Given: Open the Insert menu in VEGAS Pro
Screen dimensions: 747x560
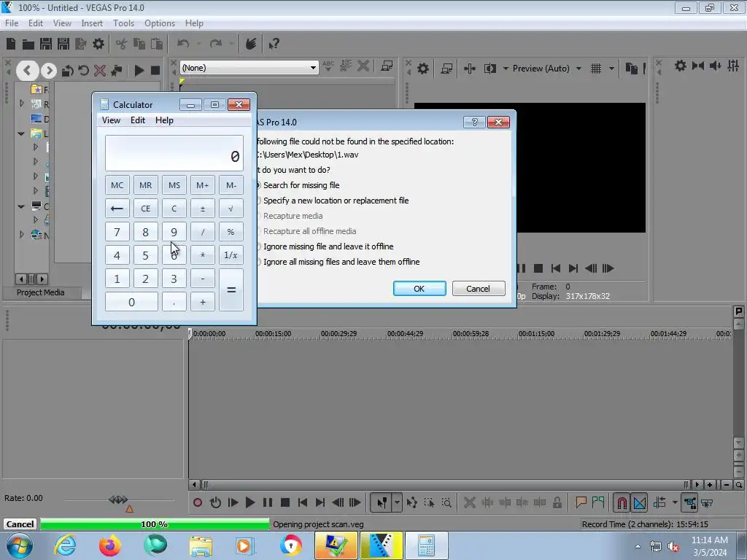Looking at the screenshot, I should coord(92,23).
